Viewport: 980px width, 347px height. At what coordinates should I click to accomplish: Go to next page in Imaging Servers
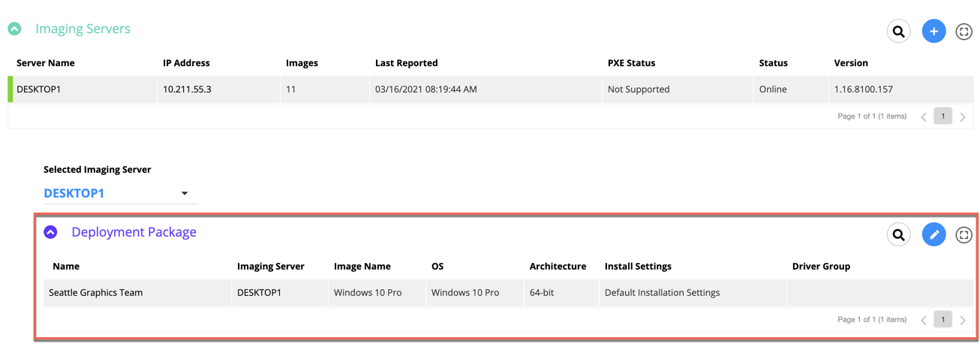[963, 116]
